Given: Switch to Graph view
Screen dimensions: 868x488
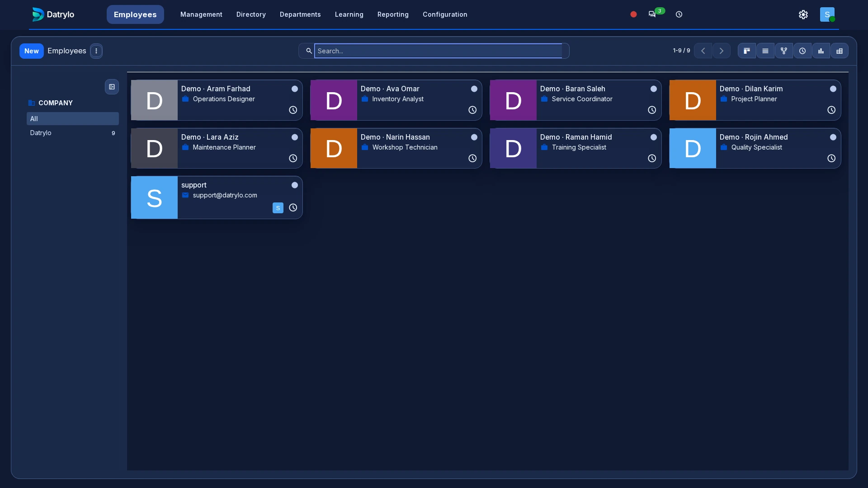Looking at the screenshot, I should click(x=821, y=51).
